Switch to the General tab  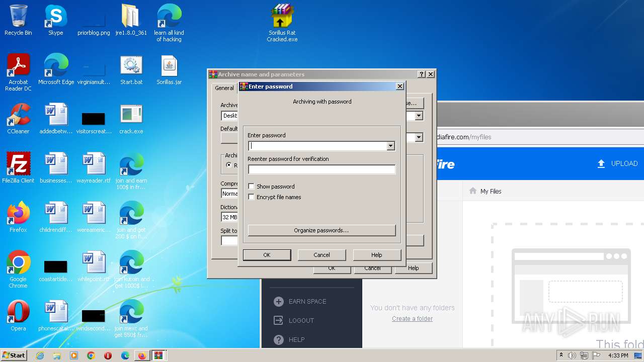(x=224, y=88)
